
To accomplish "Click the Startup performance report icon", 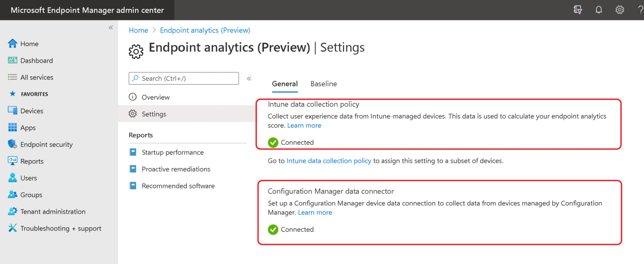I will 133,152.
